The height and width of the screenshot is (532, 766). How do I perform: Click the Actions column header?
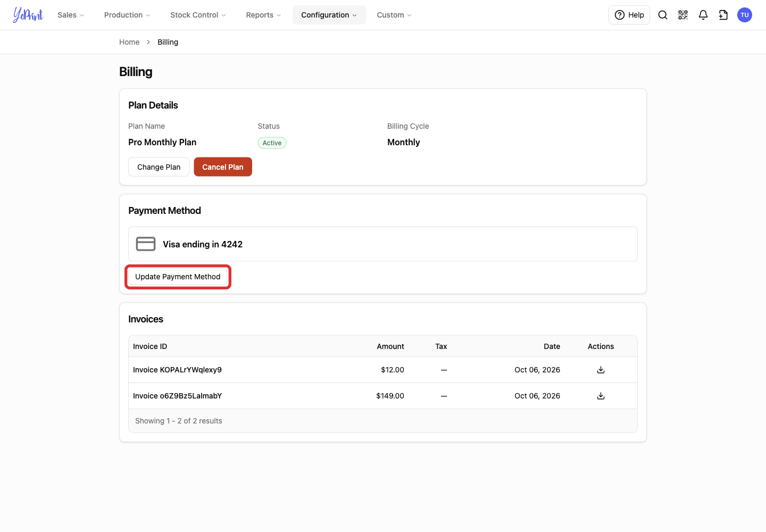coord(601,346)
